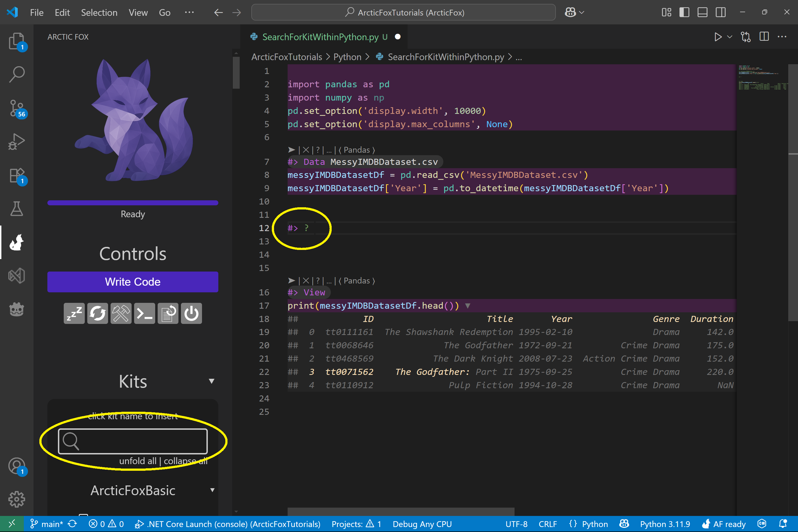Open the Accounts menu icon
The image size is (798, 532).
tap(16, 466)
